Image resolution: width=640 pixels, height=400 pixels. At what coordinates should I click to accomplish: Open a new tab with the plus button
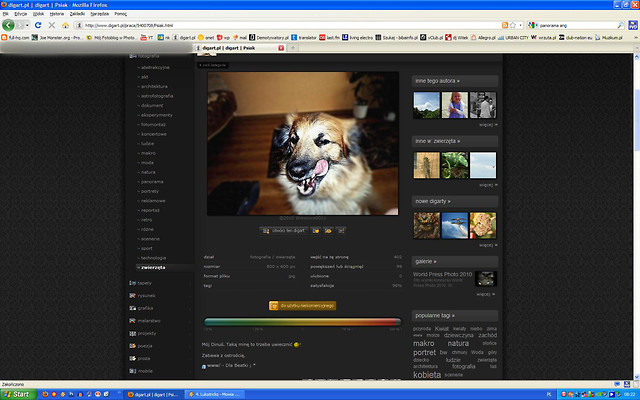click(293, 48)
